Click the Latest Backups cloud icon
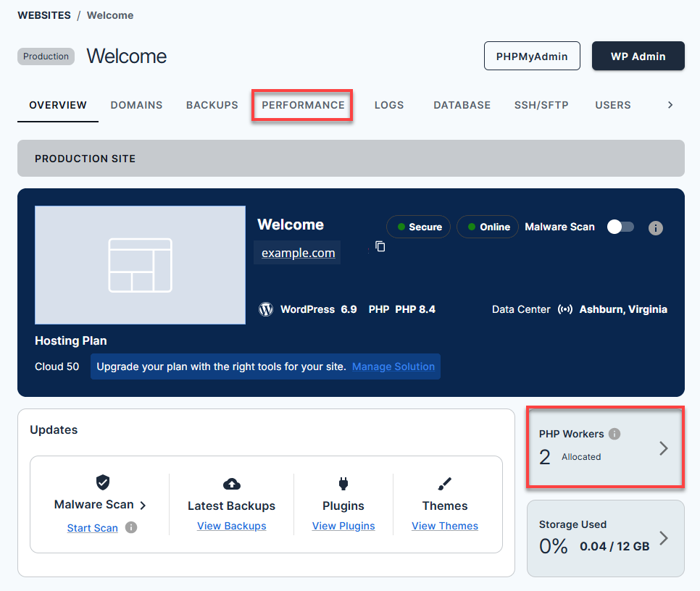 tap(231, 484)
